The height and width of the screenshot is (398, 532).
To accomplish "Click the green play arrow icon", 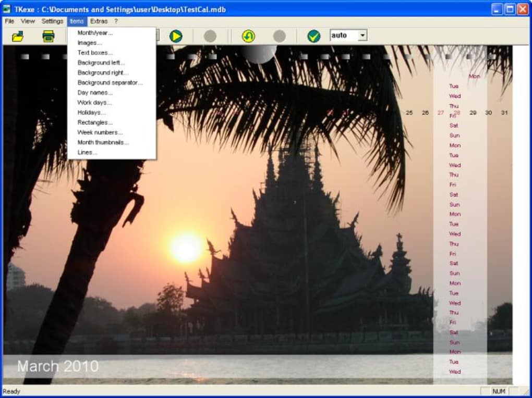I will pyautogui.click(x=176, y=36).
